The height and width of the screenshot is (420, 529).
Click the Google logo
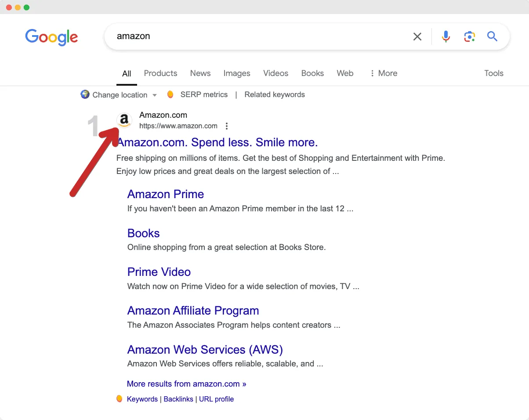pos(51,37)
